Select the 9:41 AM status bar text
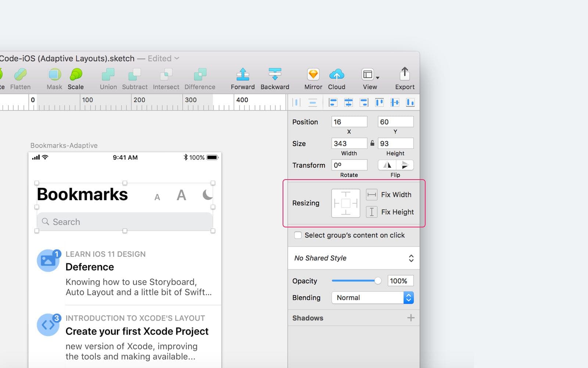Image resolution: width=588 pixels, height=368 pixels. click(x=125, y=158)
